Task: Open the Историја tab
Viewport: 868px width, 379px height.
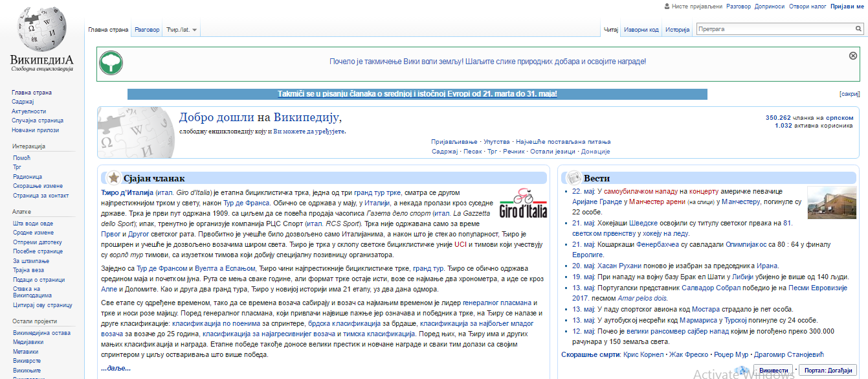Action: click(x=677, y=30)
